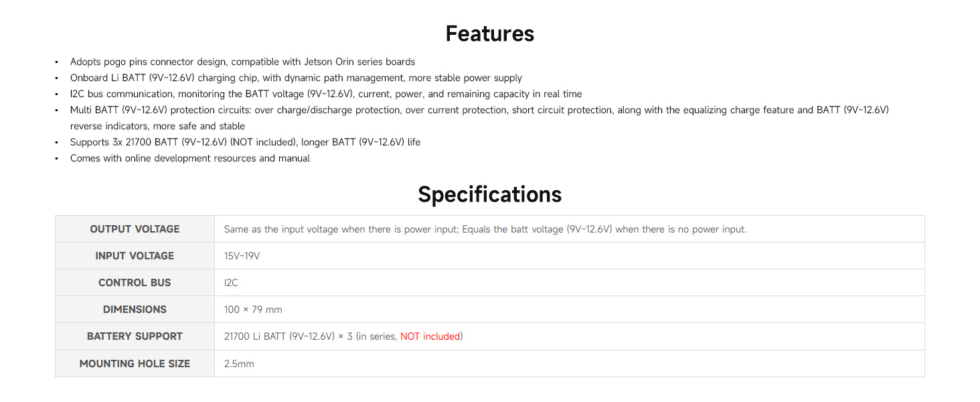Click the I2C bus communication feature line
980x402 pixels.
(326, 94)
